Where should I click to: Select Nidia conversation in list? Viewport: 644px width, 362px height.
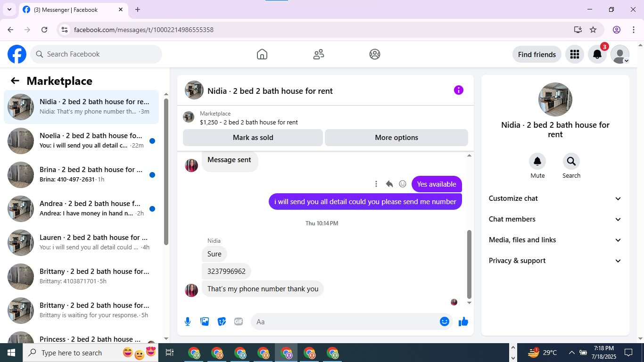(x=81, y=107)
